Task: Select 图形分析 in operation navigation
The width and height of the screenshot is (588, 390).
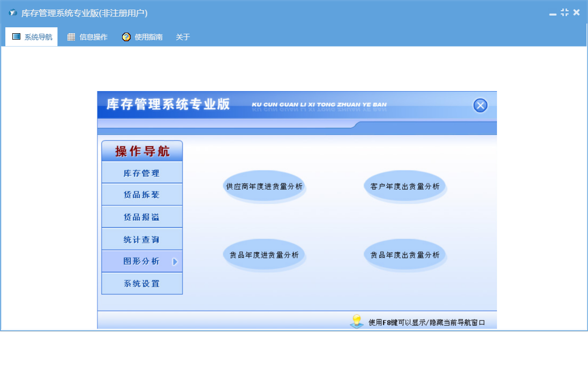Action: pyautogui.click(x=142, y=261)
